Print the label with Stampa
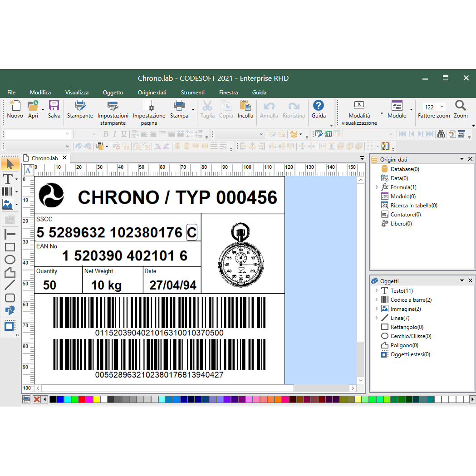Screen dimensions: 476x476 [179, 110]
